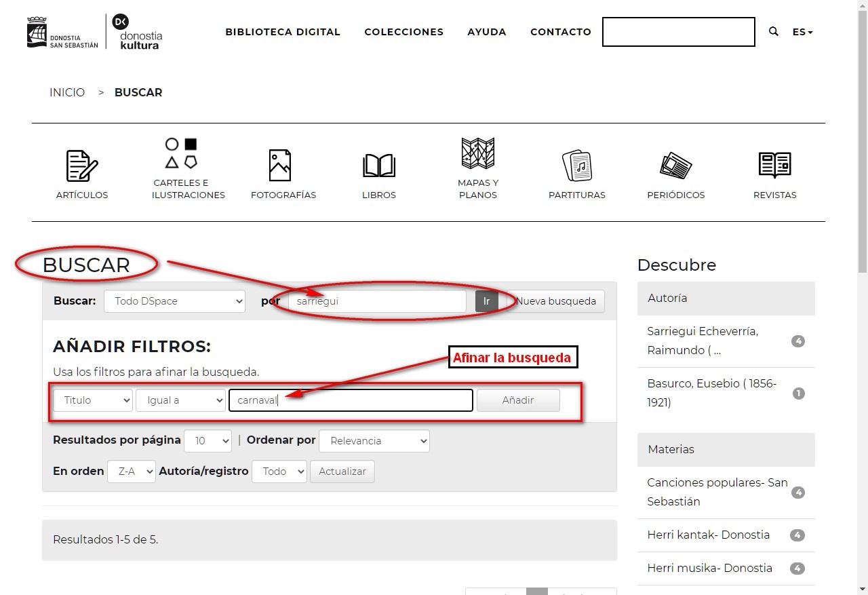Open the Fotografías category icon

click(279, 166)
